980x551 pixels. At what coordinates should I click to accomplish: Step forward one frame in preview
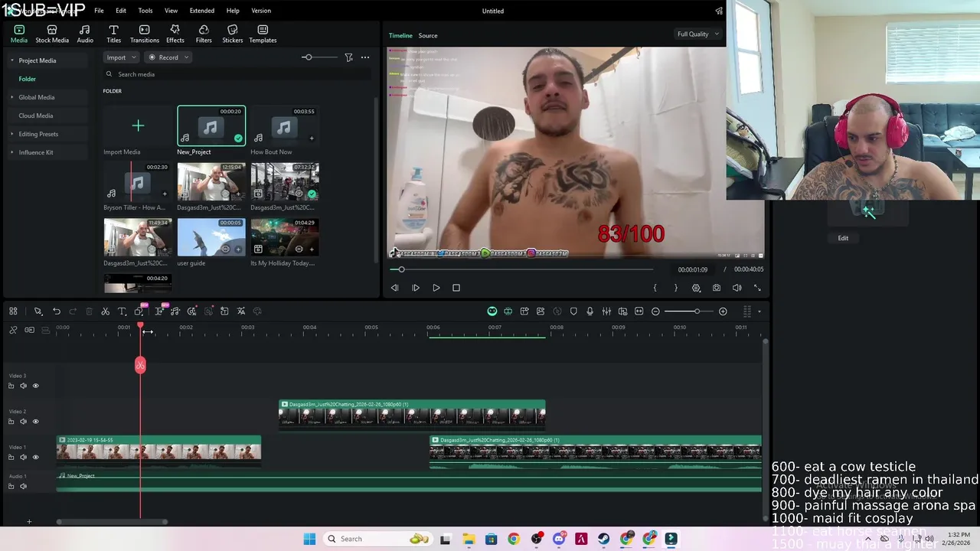(x=416, y=288)
